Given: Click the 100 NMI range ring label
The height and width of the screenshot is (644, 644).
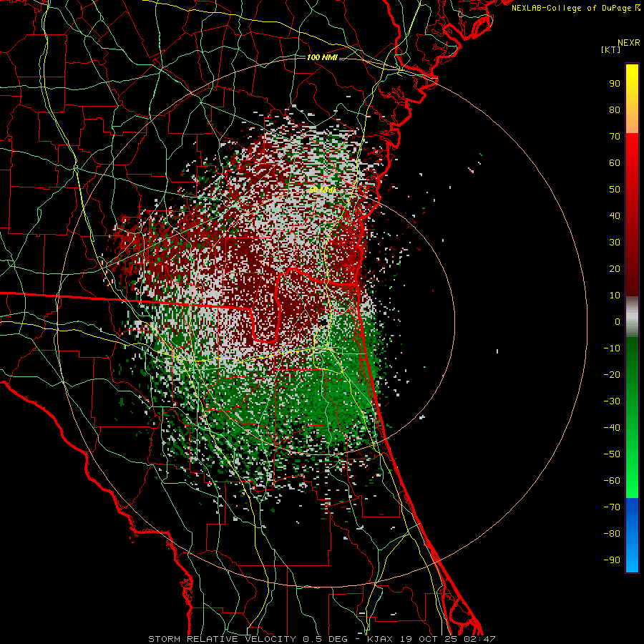Looking at the screenshot, I should (322, 57).
